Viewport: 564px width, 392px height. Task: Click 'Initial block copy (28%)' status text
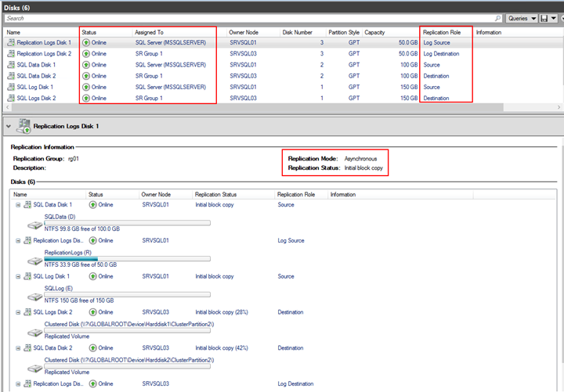pos(222,312)
